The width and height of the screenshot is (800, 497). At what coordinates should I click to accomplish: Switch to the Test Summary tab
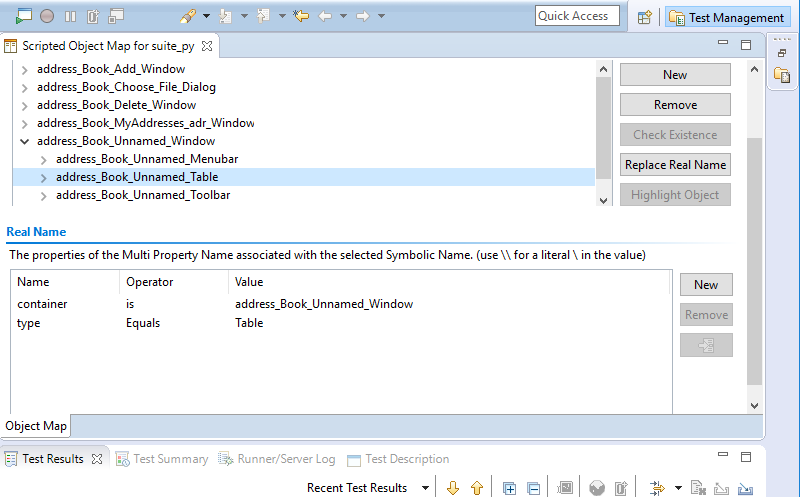coord(170,459)
